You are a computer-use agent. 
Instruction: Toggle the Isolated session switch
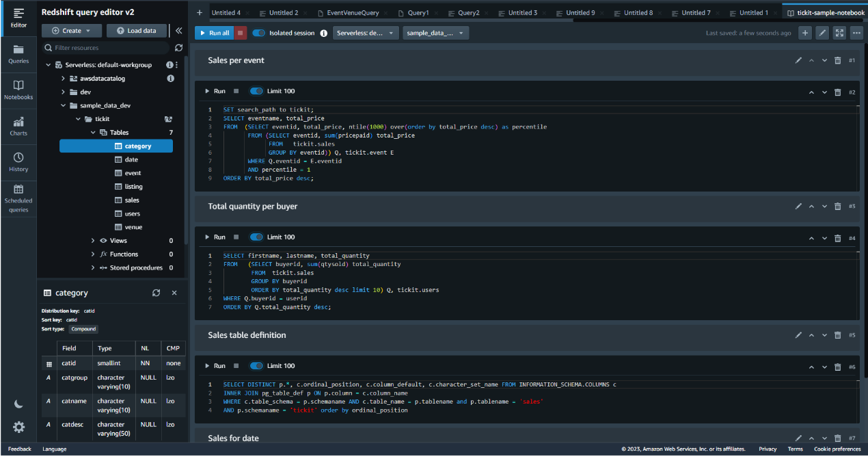coord(259,33)
